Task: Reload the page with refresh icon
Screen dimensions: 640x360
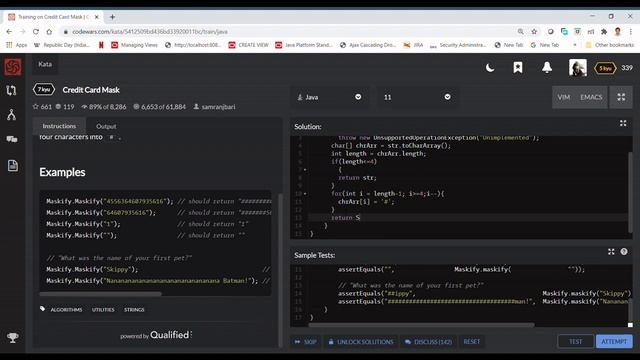Action: pos(36,31)
